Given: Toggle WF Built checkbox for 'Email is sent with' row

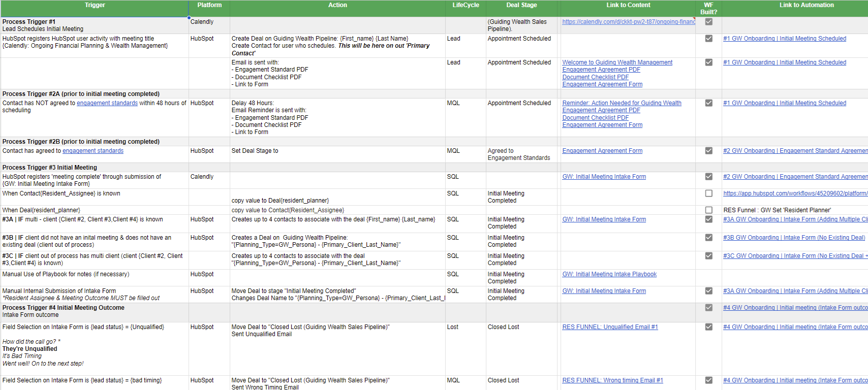Looking at the screenshot, I should click(708, 62).
